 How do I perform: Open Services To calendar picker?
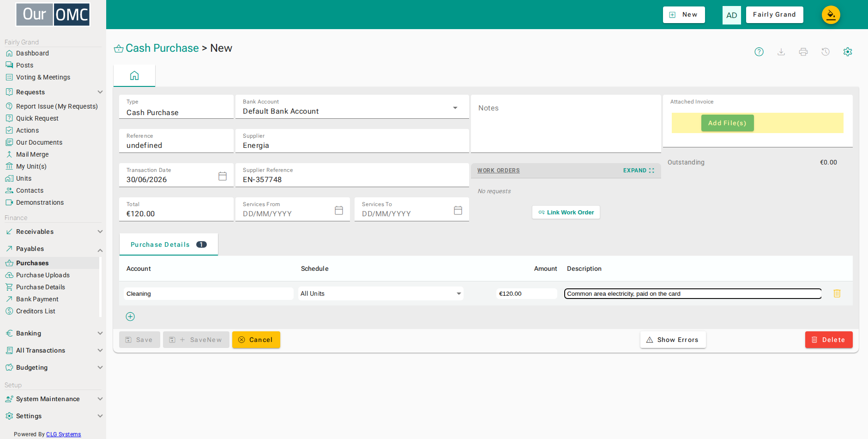(458, 210)
